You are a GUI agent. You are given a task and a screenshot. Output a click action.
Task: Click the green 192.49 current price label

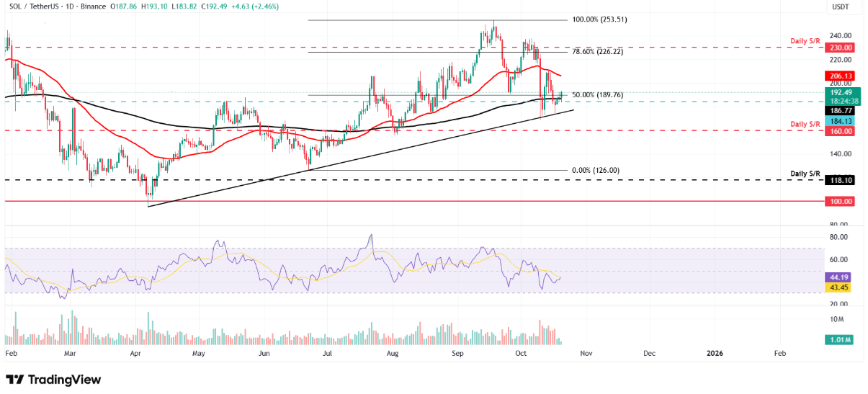[840, 93]
